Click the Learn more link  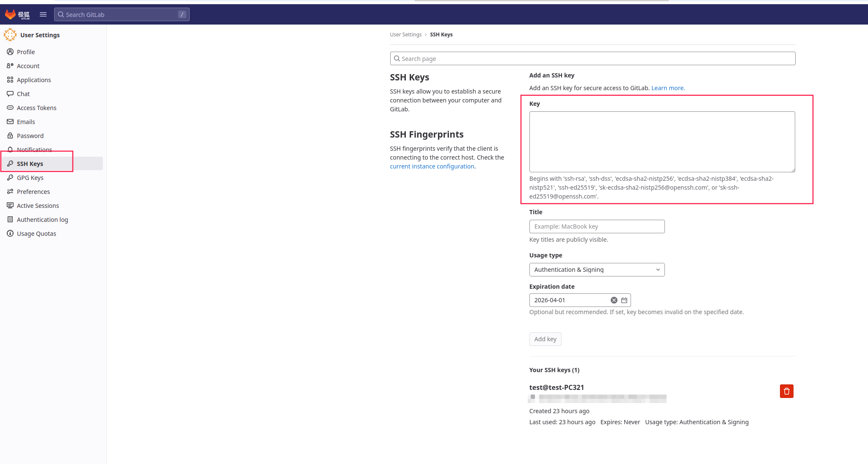click(667, 88)
